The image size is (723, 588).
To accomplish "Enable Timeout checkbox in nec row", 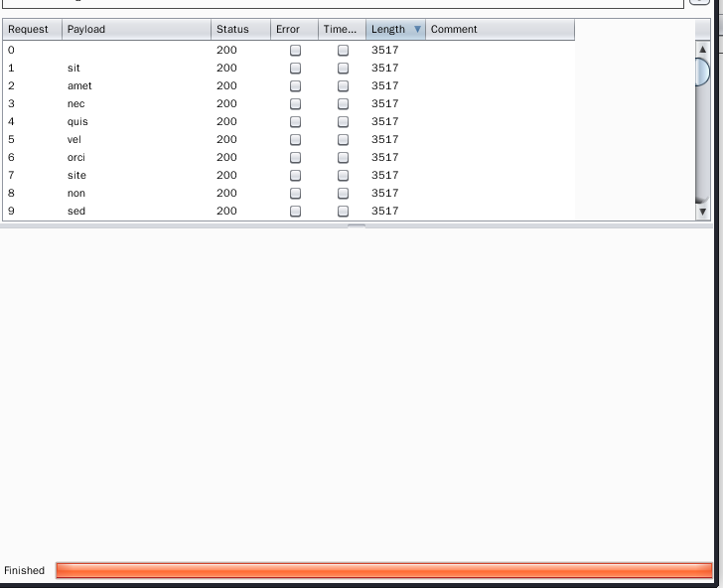I will 343,103.
